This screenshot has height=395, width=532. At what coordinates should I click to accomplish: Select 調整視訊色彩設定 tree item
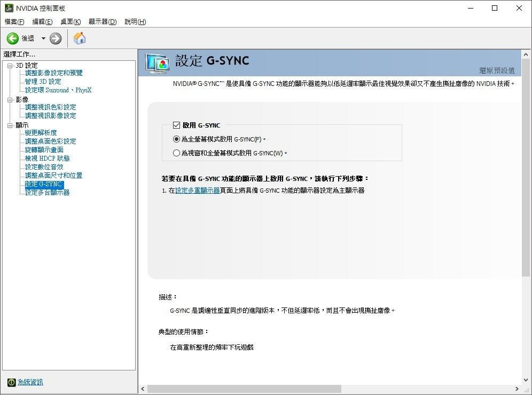click(51, 107)
